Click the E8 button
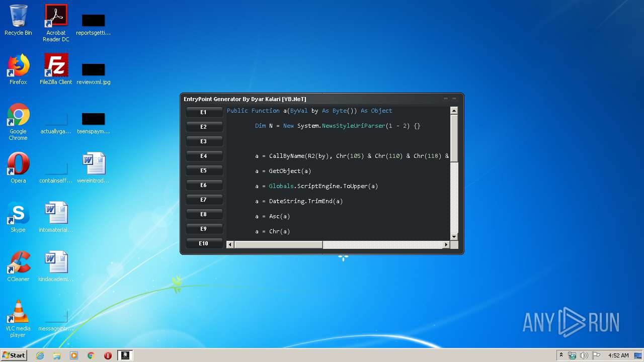Image resolution: width=644 pixels, height=362 pixels. pos(204,214)
